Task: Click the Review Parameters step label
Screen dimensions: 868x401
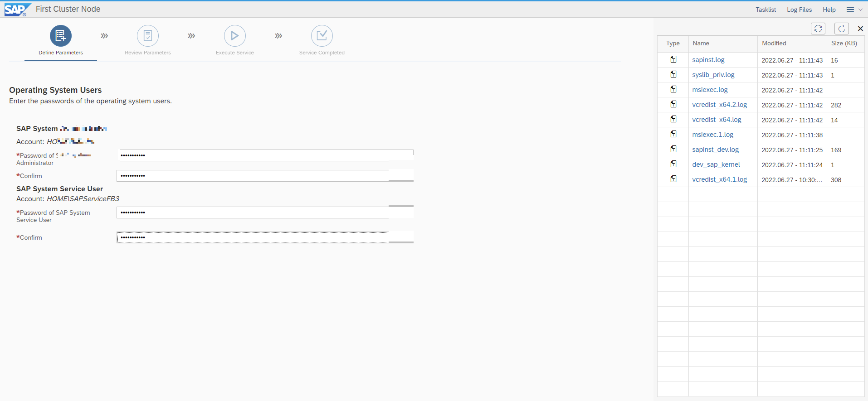Action: pyautogui.click(x=148, y=53)
